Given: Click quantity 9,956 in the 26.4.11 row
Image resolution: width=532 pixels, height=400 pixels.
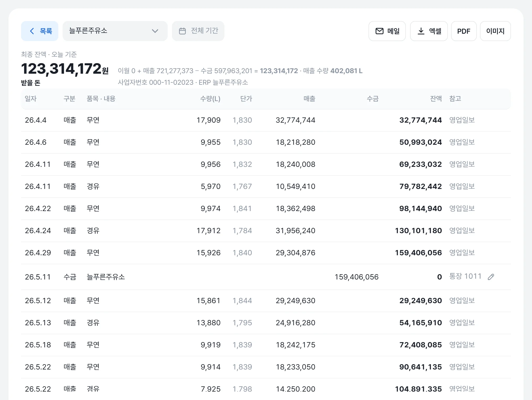Looking at the screenshot, I should (x=211, y=164).
